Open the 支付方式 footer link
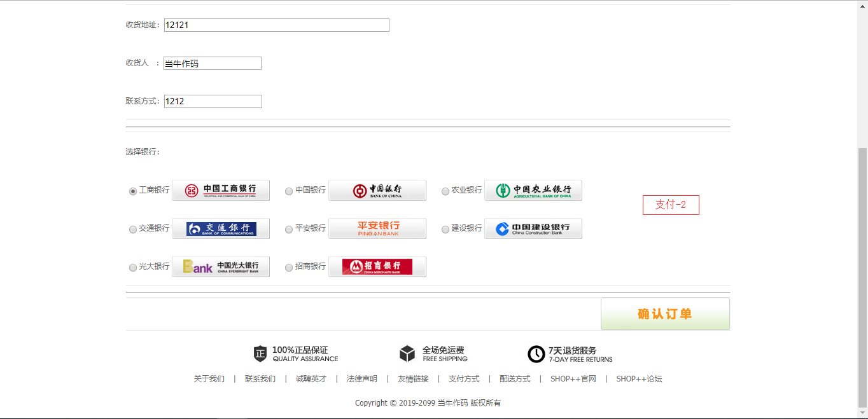Image resolution: width=868 pixels, height=419 pixels. click(x=464, y=379)
